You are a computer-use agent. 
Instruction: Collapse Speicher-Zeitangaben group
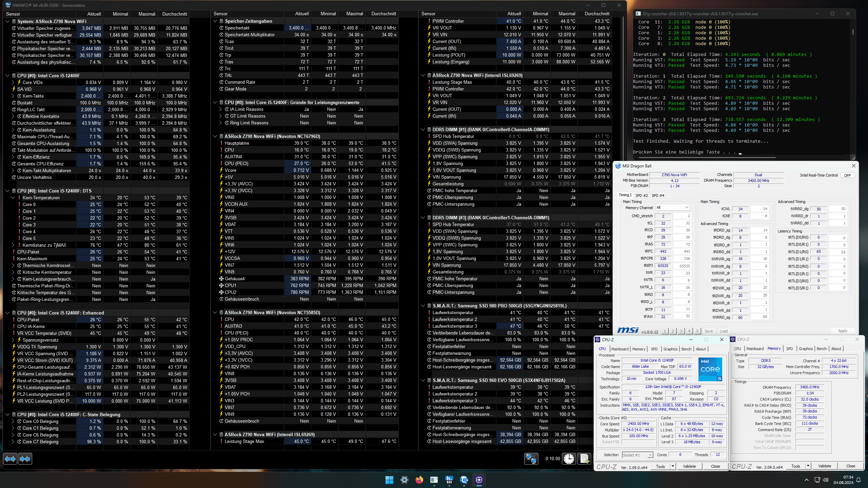pyautogui.click(x=215, y=21)
